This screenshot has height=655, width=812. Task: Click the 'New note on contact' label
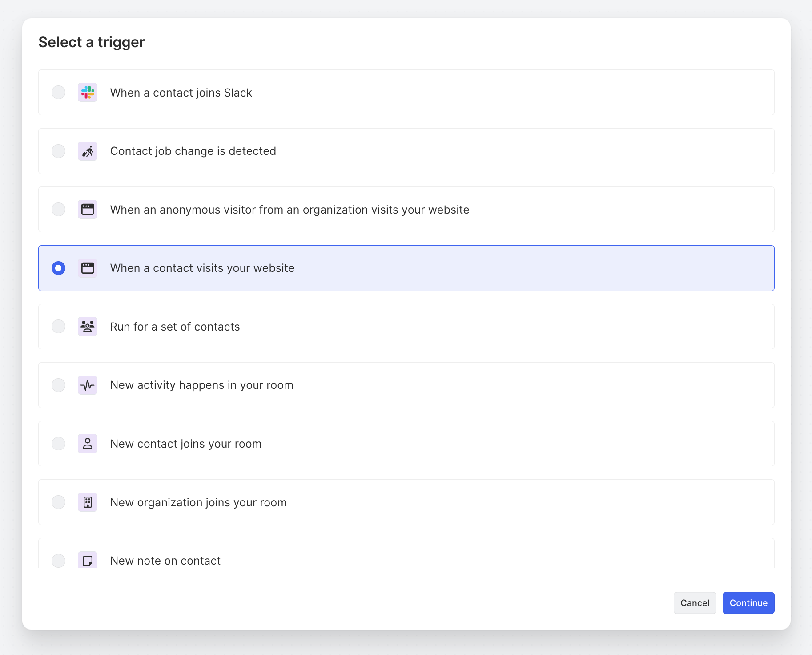(165, 561)
